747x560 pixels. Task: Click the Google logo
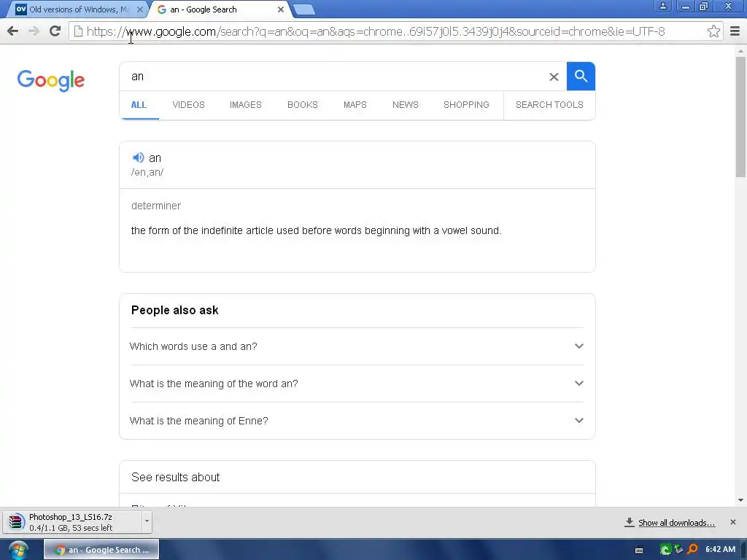(51, 80)
